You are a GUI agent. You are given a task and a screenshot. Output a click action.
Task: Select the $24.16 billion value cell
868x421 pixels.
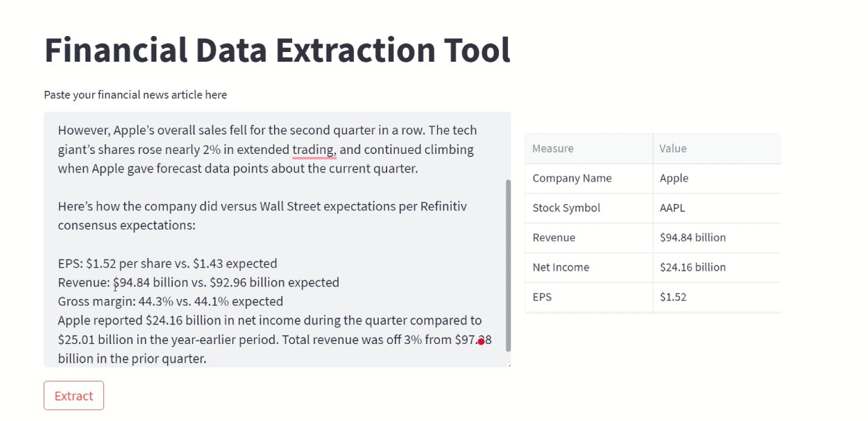tap(716, 268)
